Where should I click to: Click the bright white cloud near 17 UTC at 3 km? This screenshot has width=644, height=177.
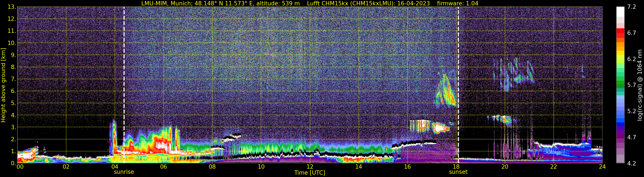tap(441, 128)
